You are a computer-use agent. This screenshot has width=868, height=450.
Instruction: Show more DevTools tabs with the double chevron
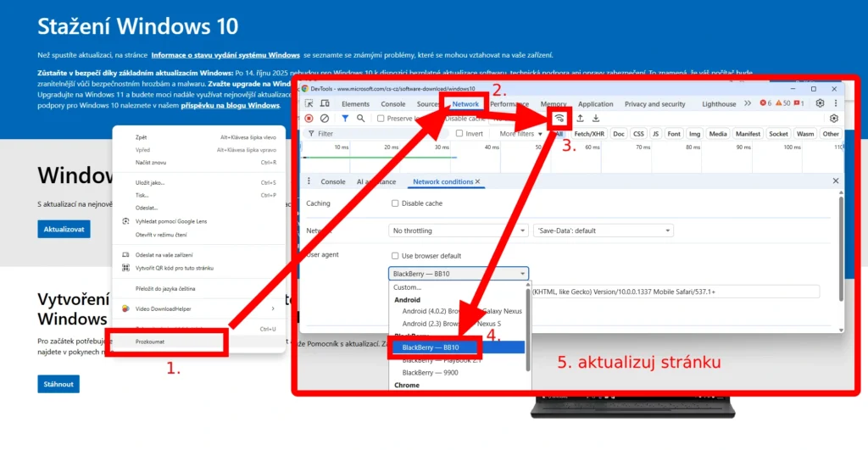748,103
